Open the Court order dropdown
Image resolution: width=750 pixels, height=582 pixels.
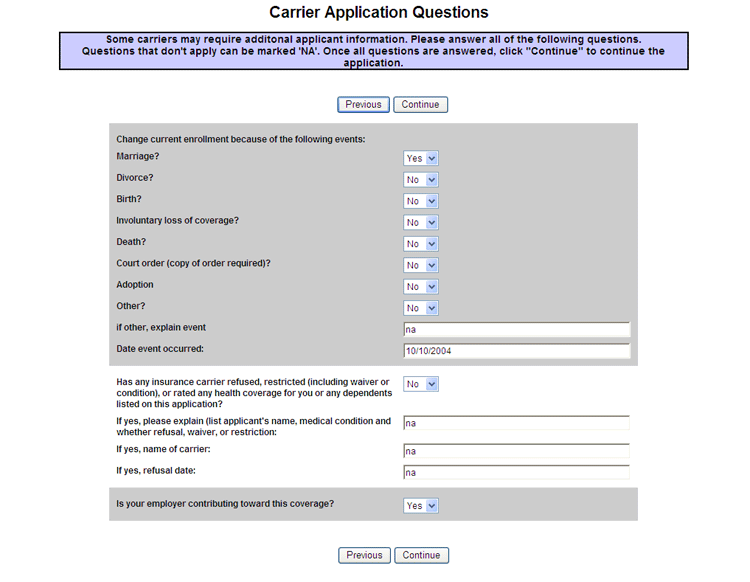coord(421,266)
